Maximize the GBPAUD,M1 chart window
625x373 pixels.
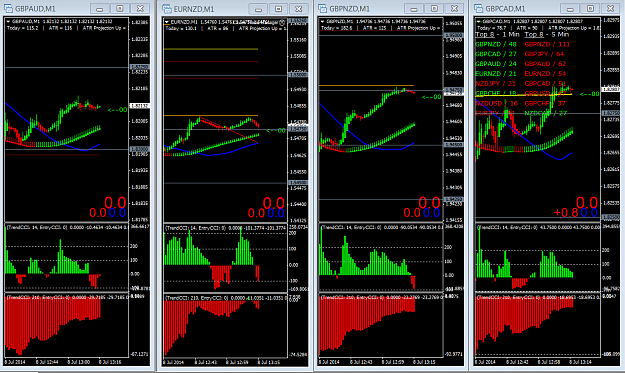tap(120, 8)
